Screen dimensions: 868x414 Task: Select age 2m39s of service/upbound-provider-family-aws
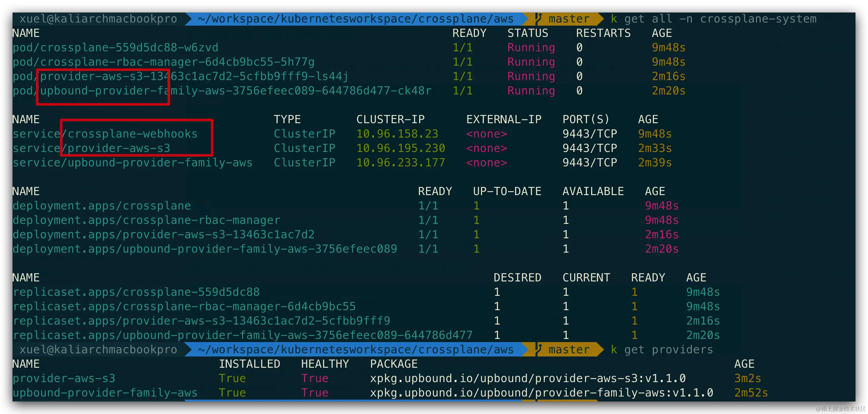[655, 163]
